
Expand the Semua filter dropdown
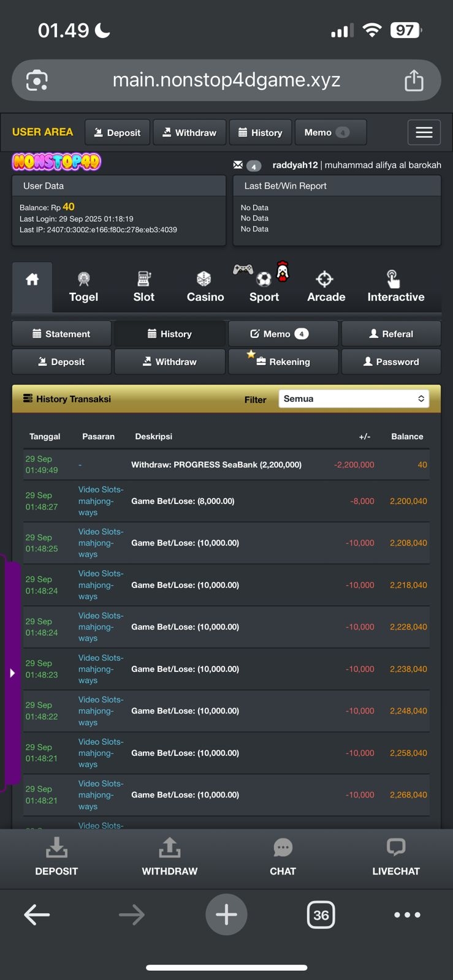click(x=353, y=399)
